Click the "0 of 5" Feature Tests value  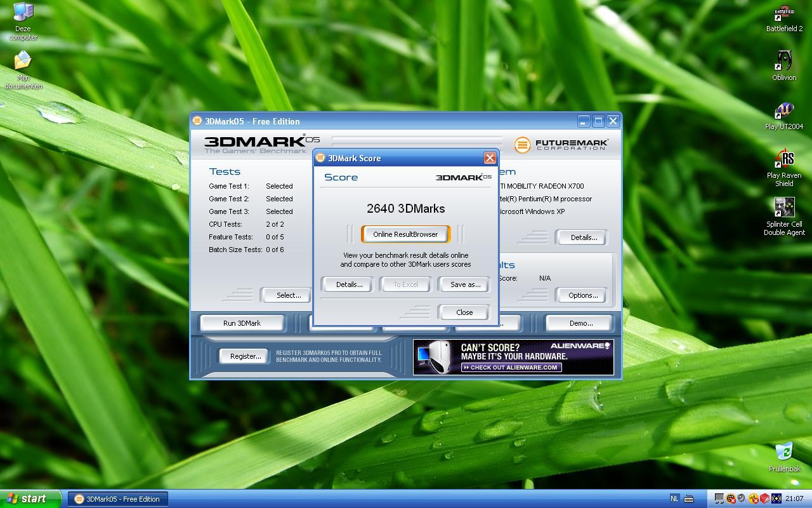[x=275, y=237]
